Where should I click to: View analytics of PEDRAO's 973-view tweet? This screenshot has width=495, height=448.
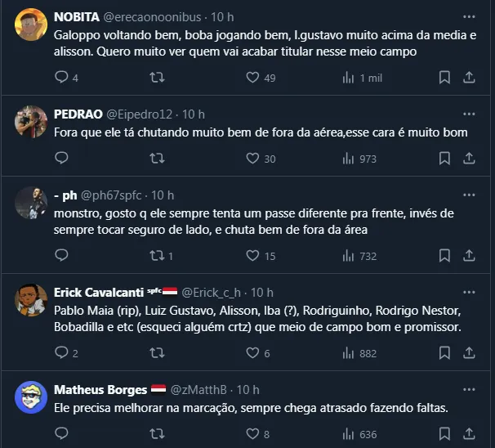point(349,159)
